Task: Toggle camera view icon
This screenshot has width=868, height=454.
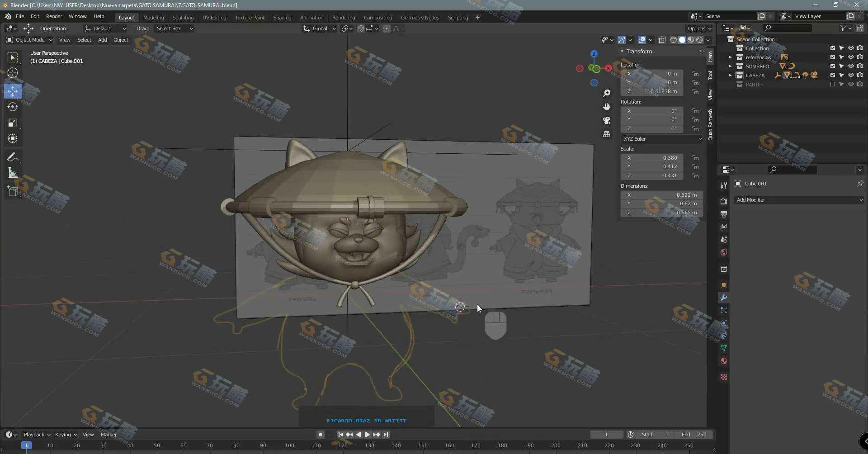Action: click(x=607, y=120)
